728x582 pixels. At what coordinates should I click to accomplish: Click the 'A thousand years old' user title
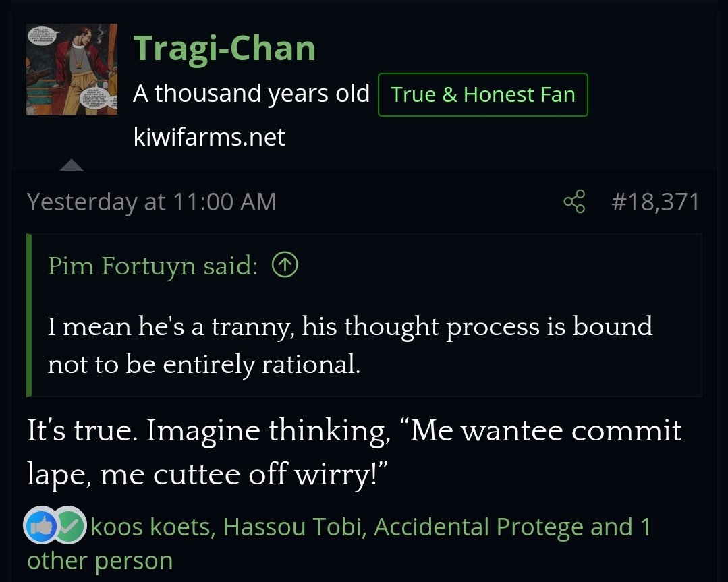tap(251, 94)
